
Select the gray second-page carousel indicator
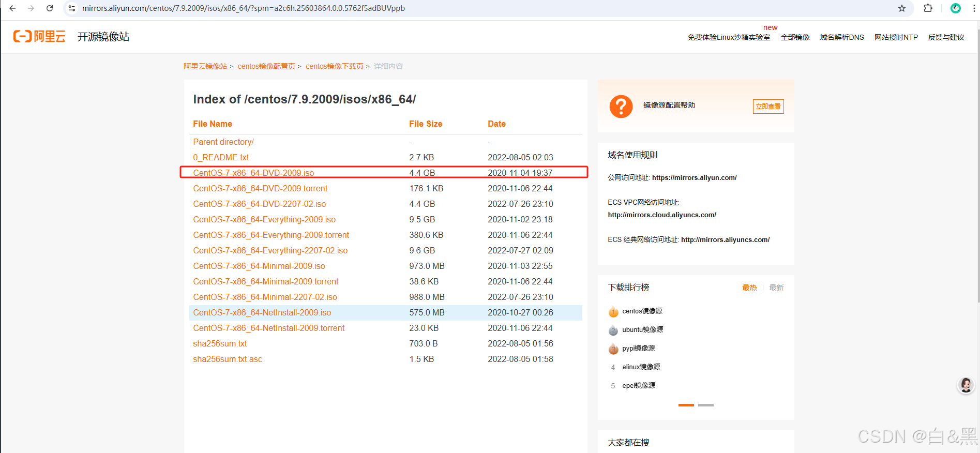[706, 405]
